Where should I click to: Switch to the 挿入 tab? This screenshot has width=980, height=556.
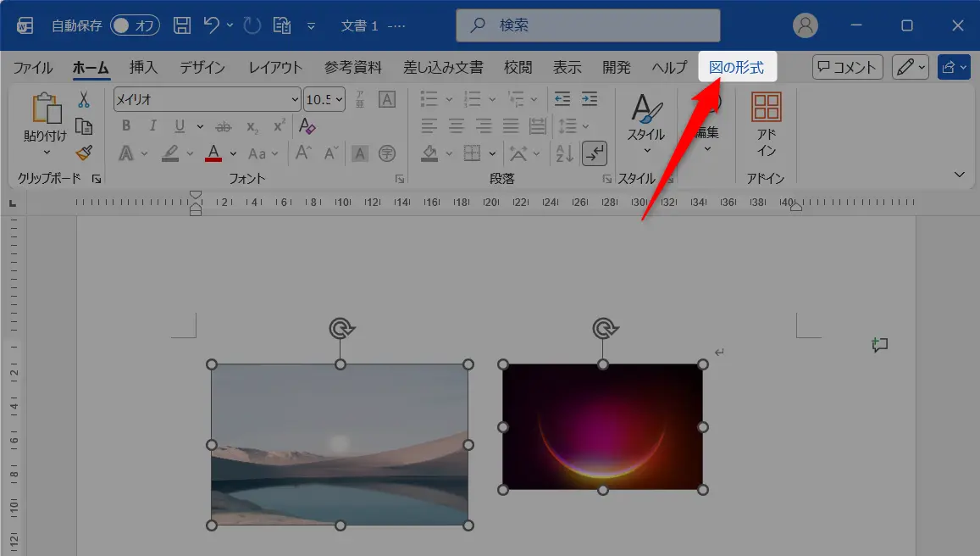pos(143,68)
